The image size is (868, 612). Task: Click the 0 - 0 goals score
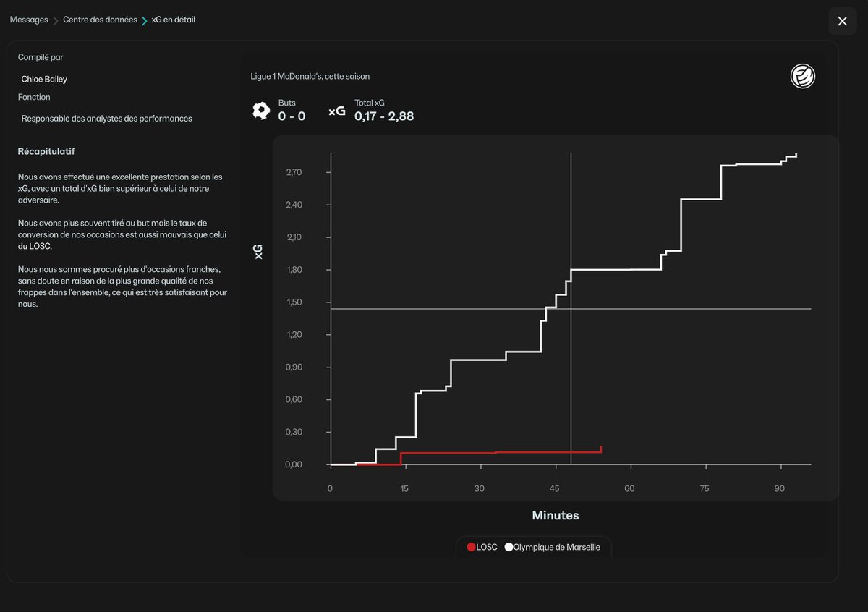click(292, 116)
